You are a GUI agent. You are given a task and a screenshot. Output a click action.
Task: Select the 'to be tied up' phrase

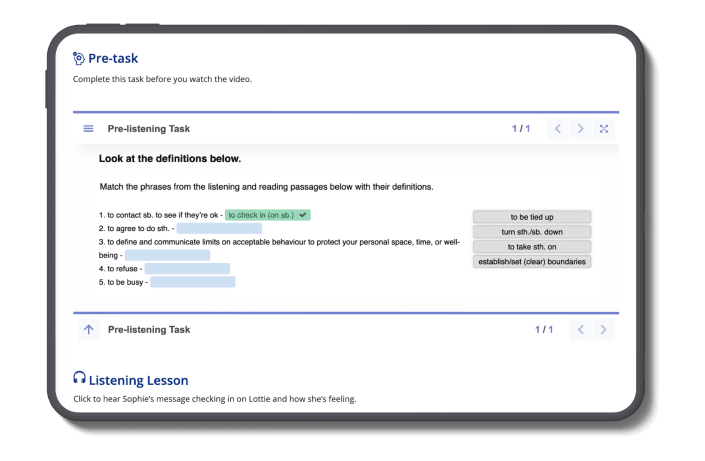click(x=532, y=217)
